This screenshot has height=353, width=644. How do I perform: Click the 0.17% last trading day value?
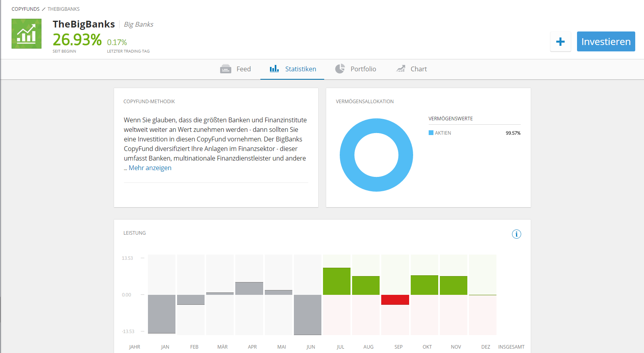pos(117,42)
